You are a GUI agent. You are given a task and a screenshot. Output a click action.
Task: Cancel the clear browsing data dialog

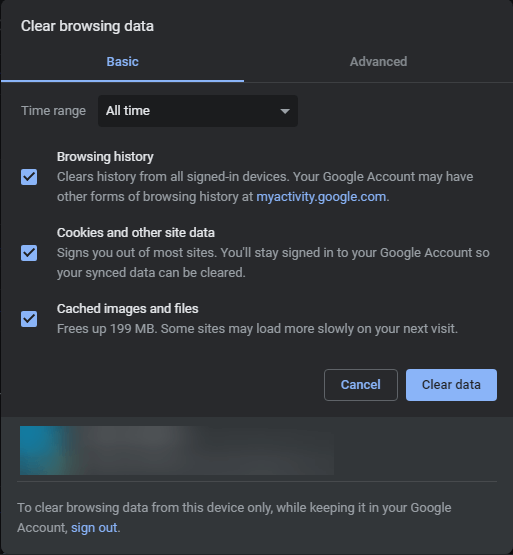point(361,385)
